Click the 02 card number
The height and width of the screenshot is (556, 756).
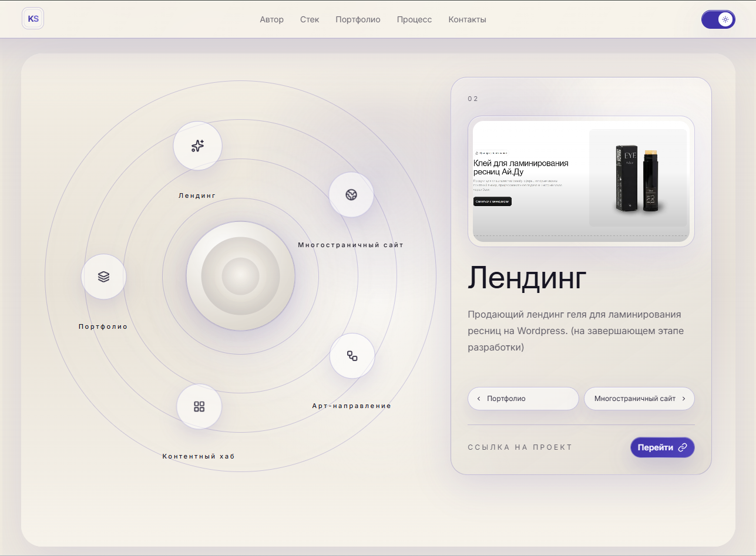tap(473, 99)
